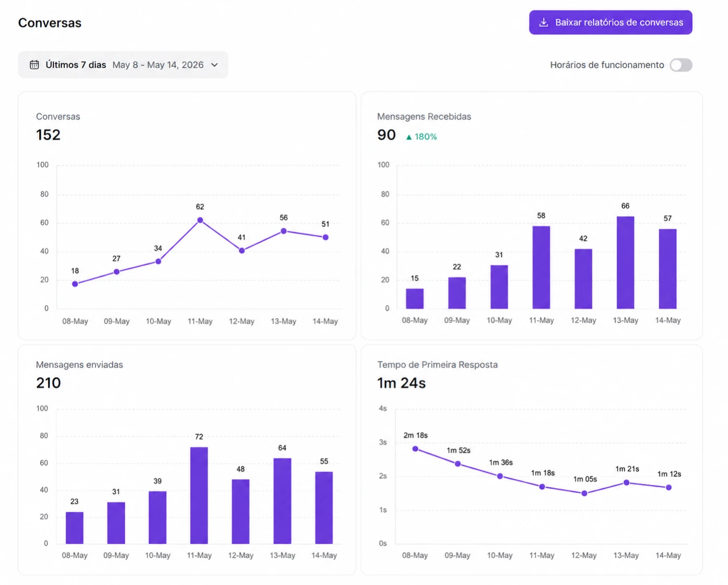The height and width of the screenshot is (585, 728).
Task: Select the 08-May point on Tempo de Primeira Resposta
Action: 415,449
